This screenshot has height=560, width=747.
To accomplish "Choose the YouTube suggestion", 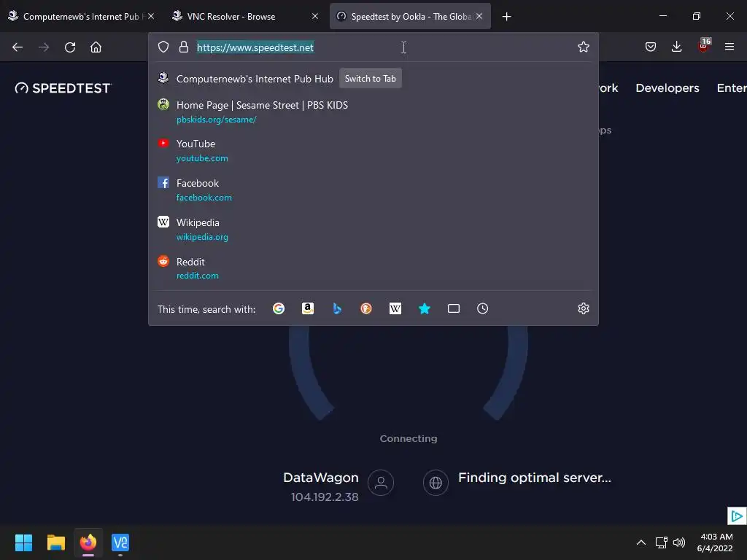I will (x=373, y=150).
